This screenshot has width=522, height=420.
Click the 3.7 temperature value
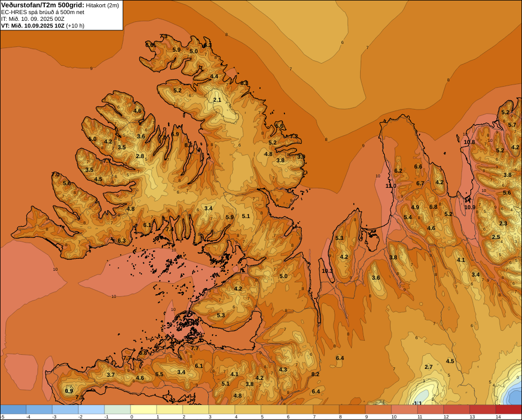pyautogui.click(x=111, y=375)
